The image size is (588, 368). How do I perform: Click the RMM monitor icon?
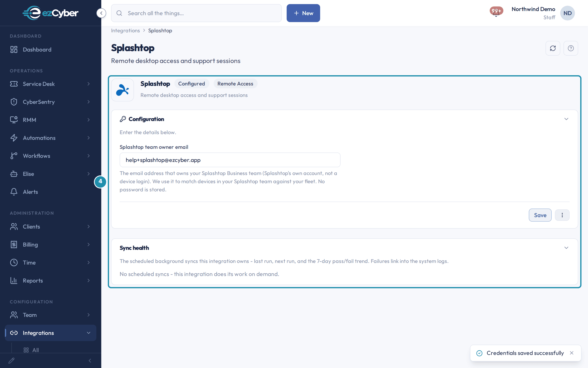point(14,120)
